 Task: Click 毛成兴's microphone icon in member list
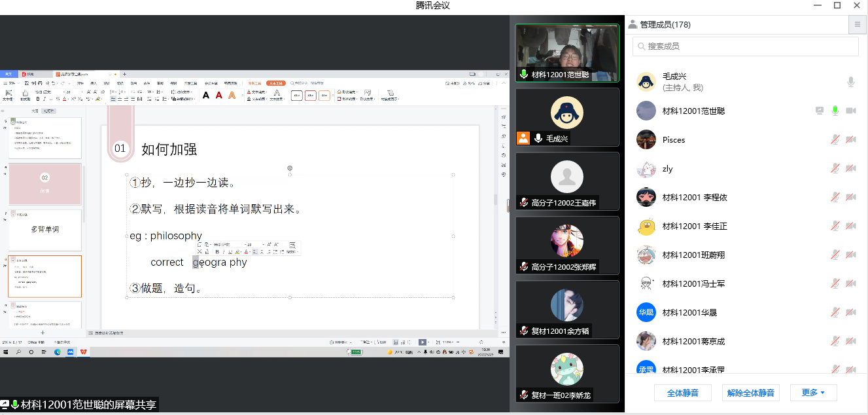click(x=850, y=82)
